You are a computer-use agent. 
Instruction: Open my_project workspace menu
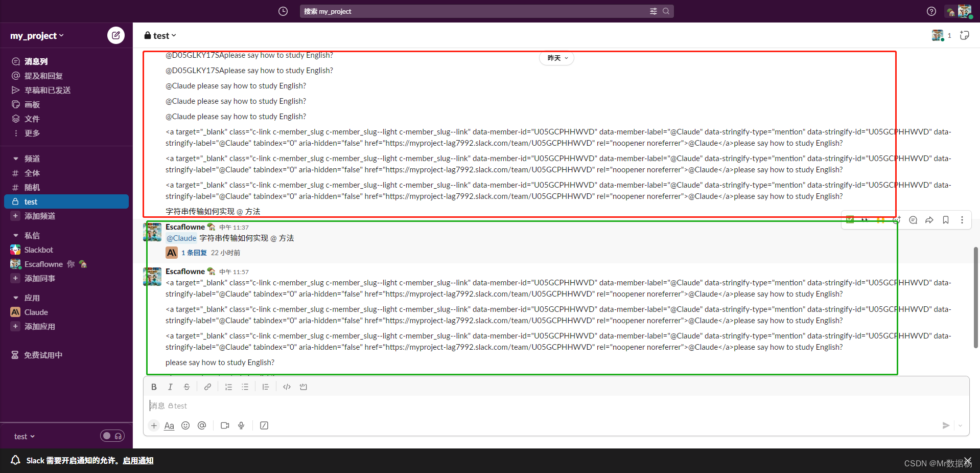click(37, 35)
